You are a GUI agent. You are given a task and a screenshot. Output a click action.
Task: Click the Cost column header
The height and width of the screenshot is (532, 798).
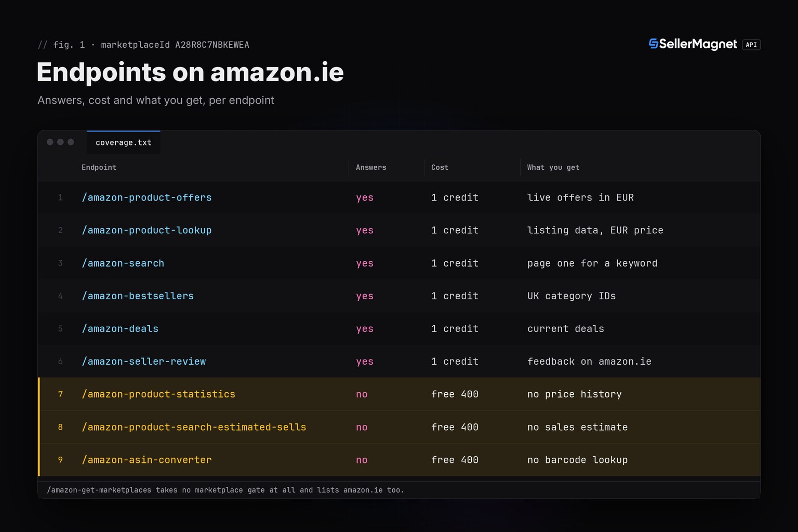tap(440, 167)
